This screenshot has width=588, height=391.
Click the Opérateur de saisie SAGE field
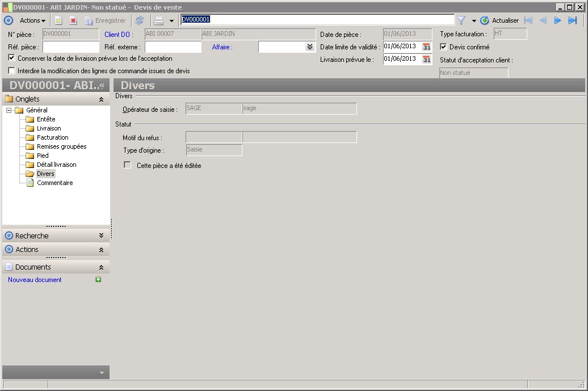pyautogui.click(x=214, y=108)
